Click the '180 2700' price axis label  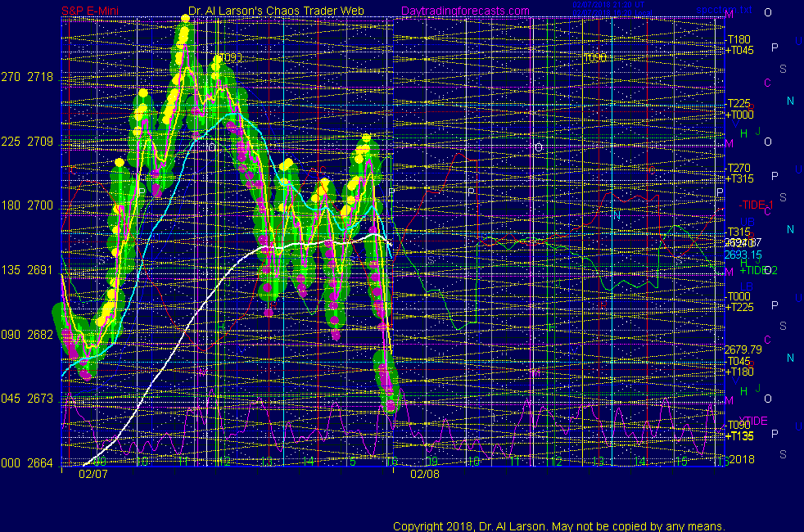coord(27,205)
